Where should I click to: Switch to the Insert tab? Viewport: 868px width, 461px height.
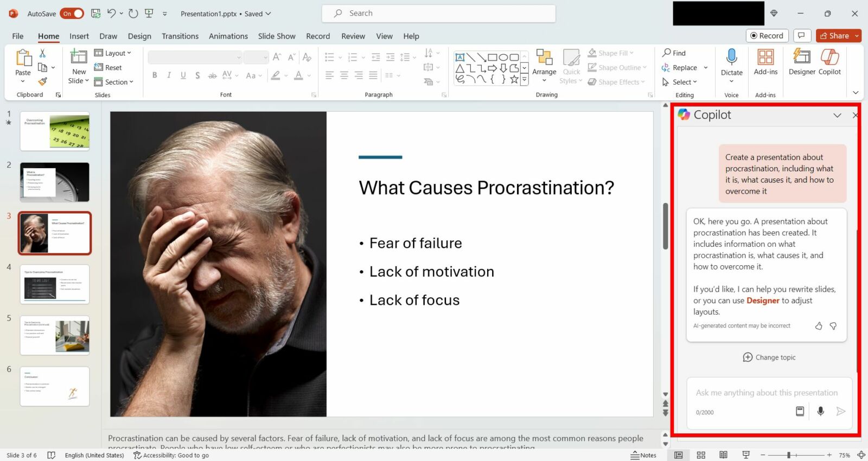click(79, 36)
